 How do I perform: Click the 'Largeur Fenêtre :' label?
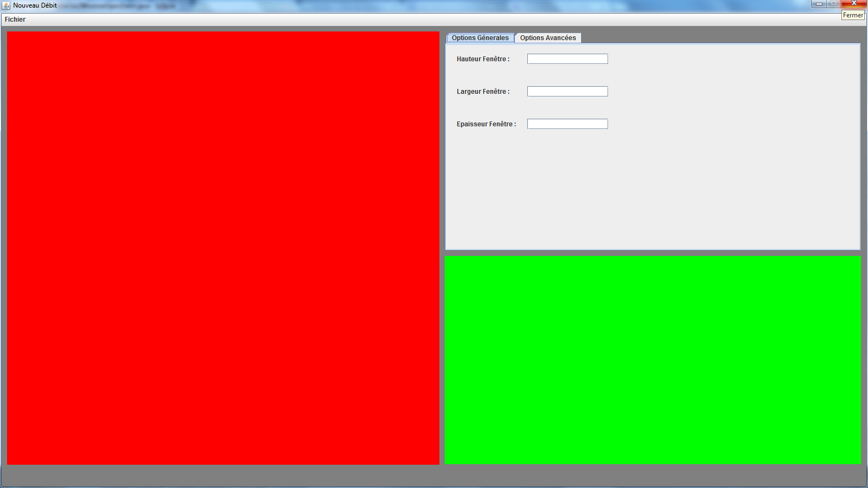tap(483, 92)
